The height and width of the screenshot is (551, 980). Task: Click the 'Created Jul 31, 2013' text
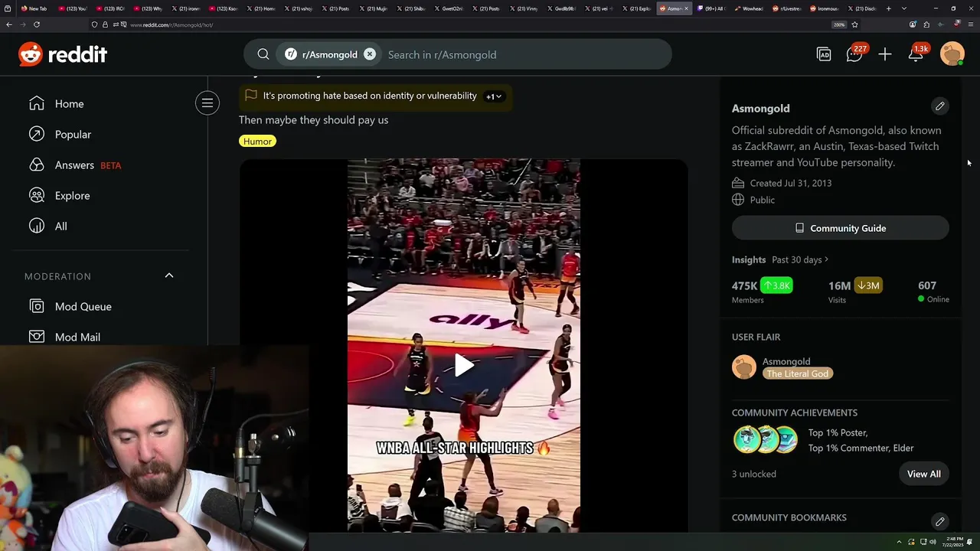tap(791, 183)
